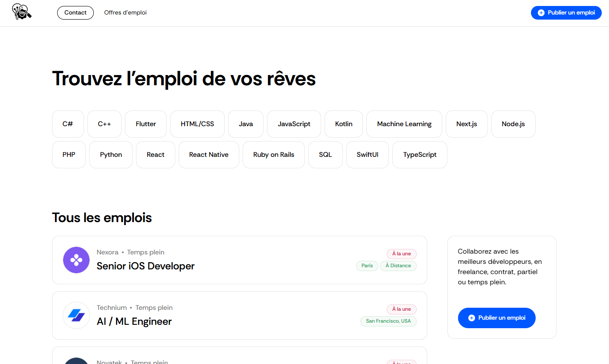Click the site logo in the header
Viewport: 609px width, 364px height.
pyautogui.click(x=22, y=12)
